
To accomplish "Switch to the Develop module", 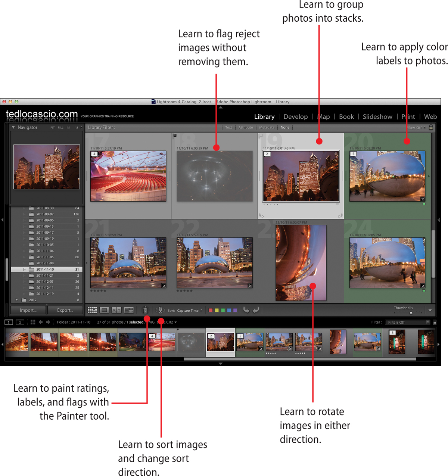I will 296,117.
